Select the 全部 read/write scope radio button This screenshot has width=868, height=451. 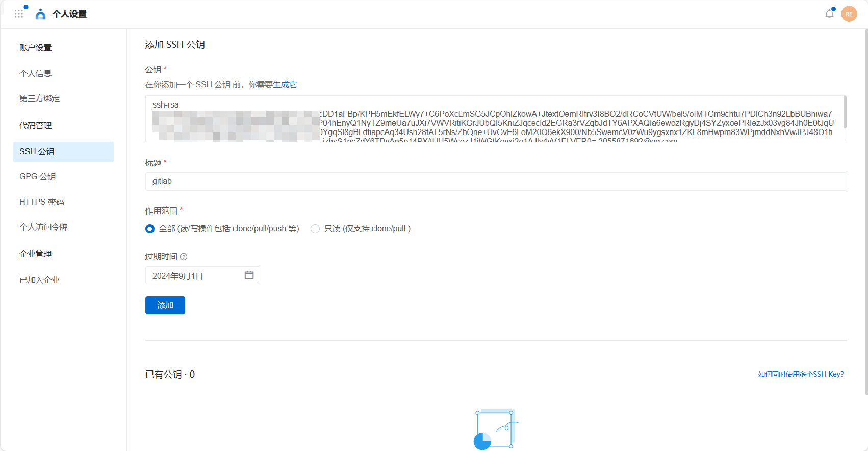click(150, 229)
